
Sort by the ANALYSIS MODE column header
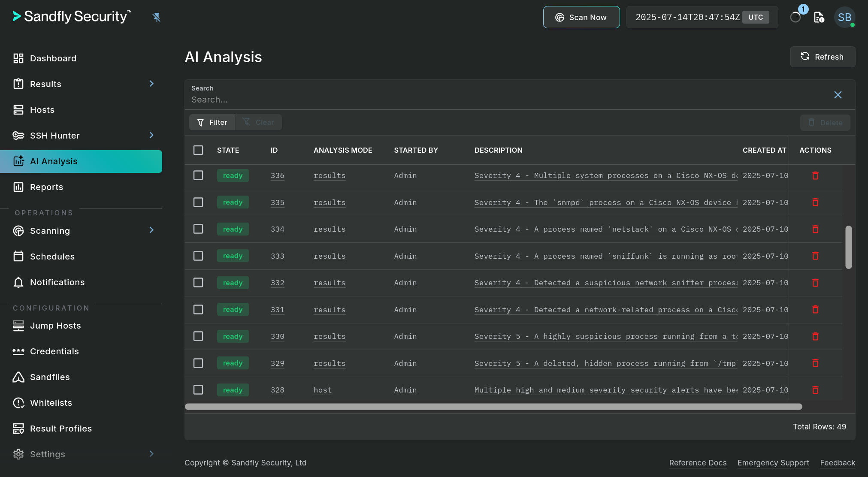click(343, 150)
